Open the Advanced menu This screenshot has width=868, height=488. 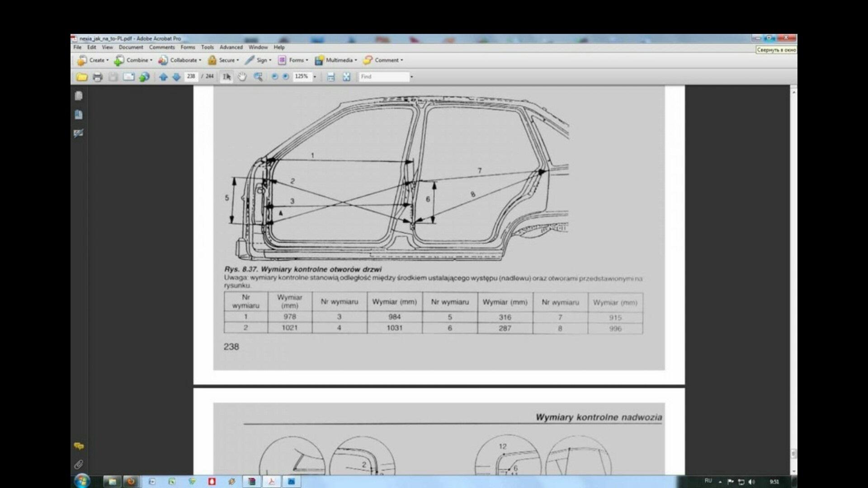pos(231,47)
